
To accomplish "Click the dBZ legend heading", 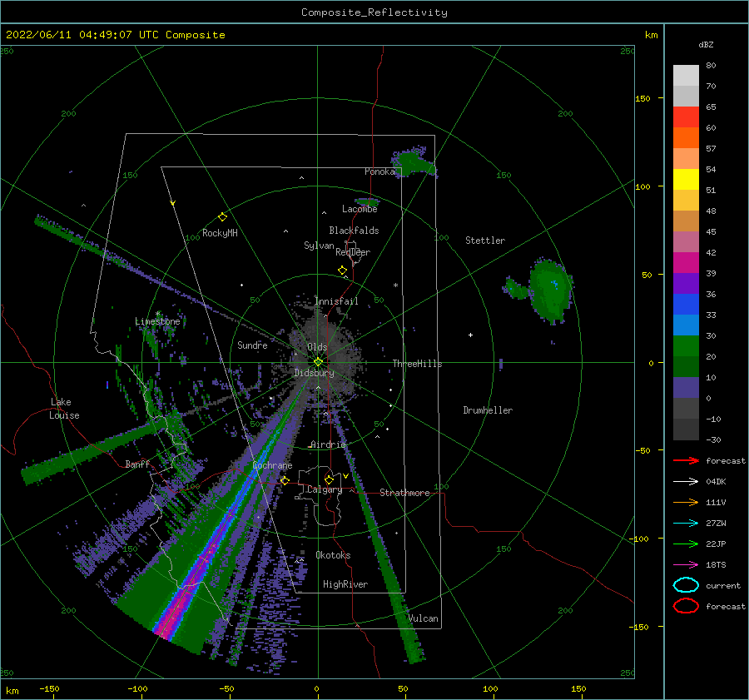I will tap(706, 44).
